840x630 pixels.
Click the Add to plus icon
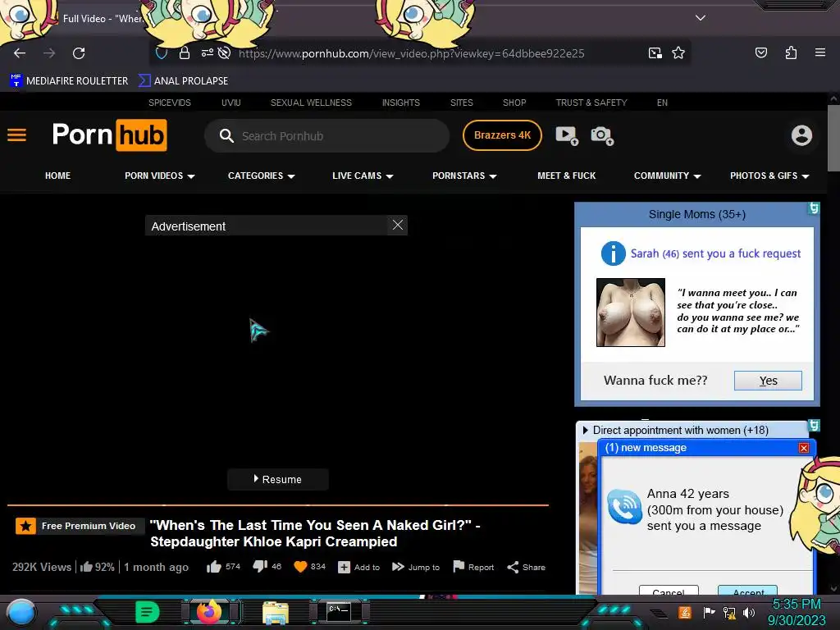pyautogui.click(x=344, y=567)
